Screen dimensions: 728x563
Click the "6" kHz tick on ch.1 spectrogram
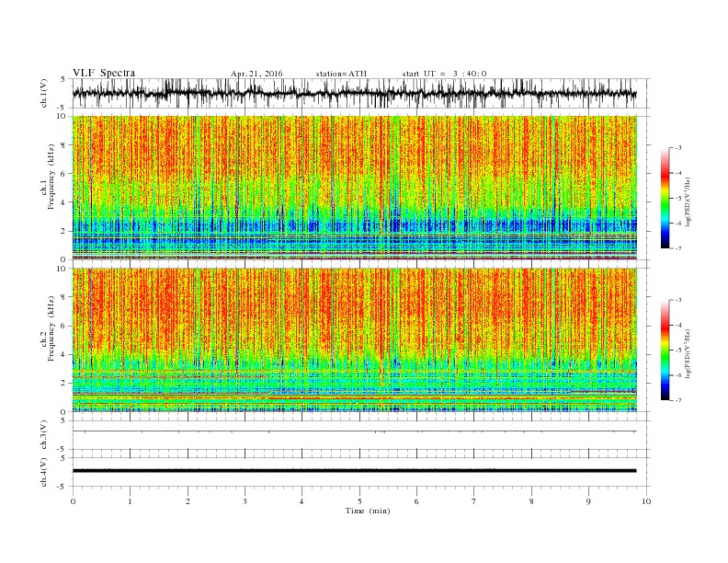(64, 174)
